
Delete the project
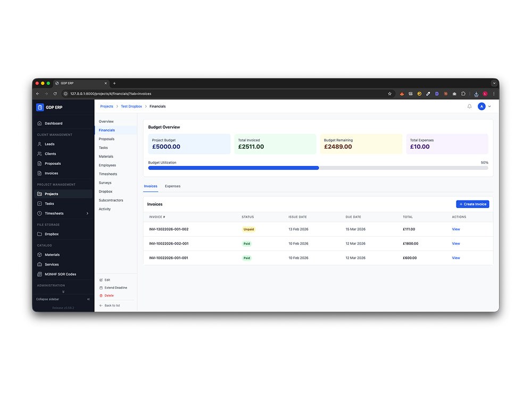[106, 296]
